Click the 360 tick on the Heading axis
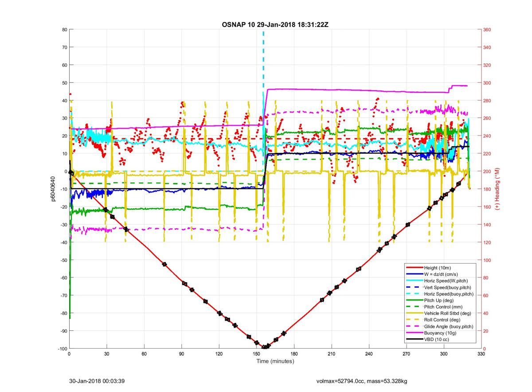Viewport: 532px width, 392px height. click(487, 30)
